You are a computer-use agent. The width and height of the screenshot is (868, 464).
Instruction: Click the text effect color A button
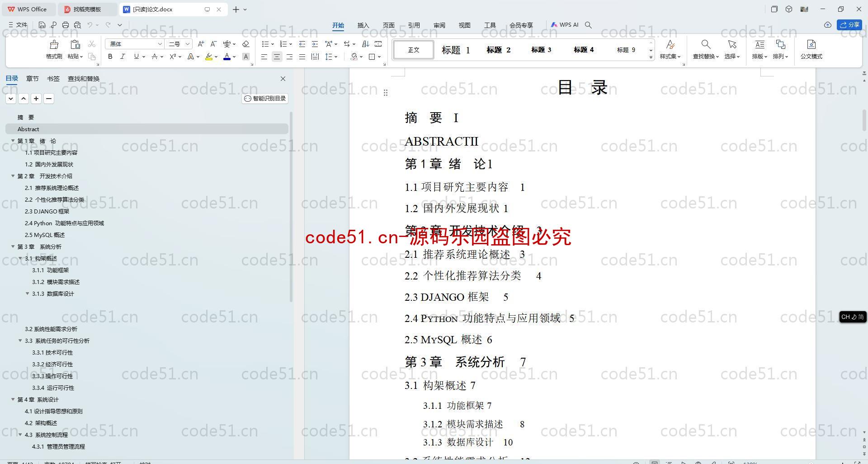(191, 57)
